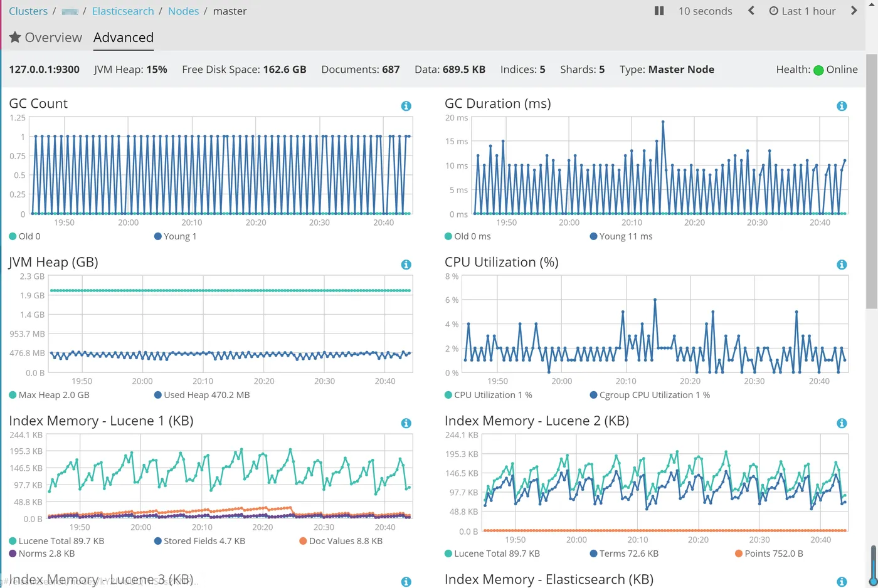Toggle Old 0 series in GC Count legend
The image size is (878, 588).
pos(24,236)
